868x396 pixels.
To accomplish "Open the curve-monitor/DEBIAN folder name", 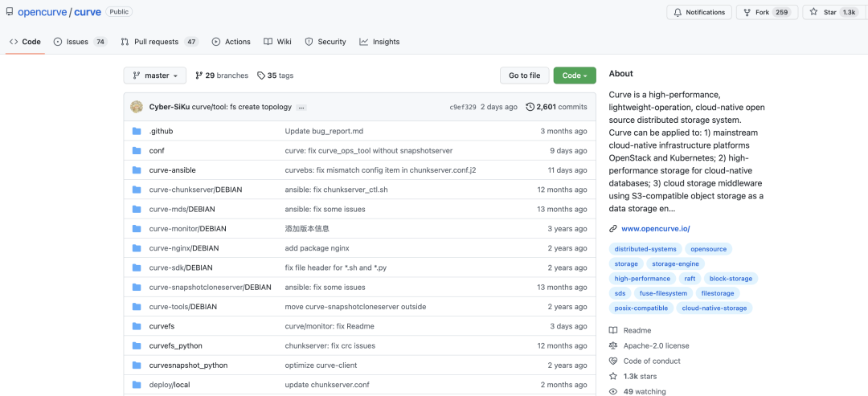I will point(187,228).
